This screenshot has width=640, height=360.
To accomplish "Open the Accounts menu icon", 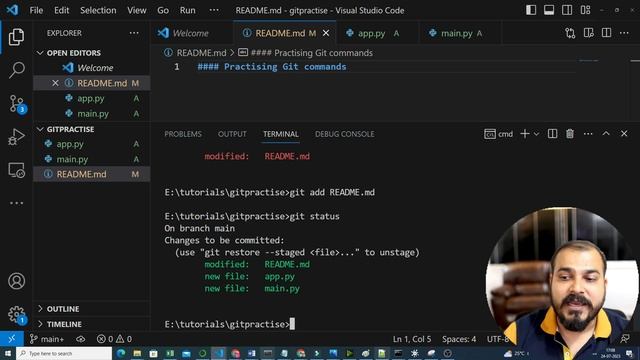I will point(16,281).
